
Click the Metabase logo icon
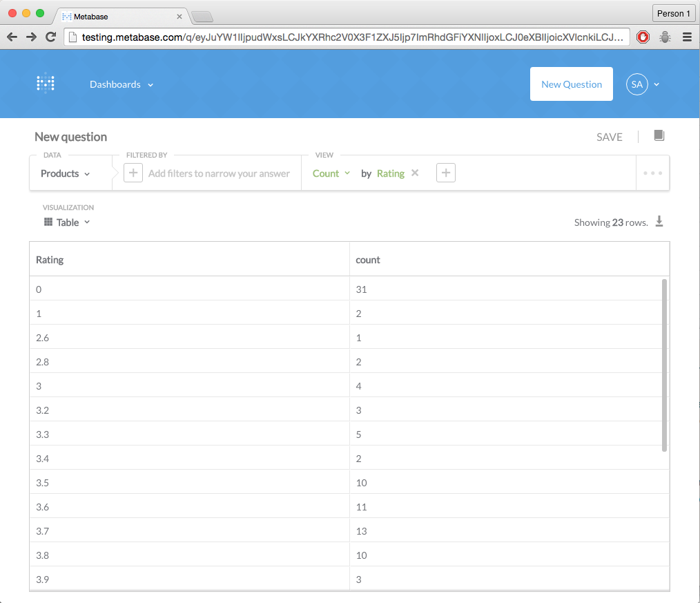(x=45, y=84)
